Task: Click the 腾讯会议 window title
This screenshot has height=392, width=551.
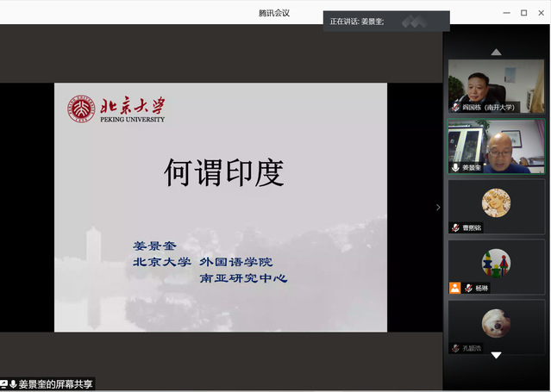Action: coord(274,12)
